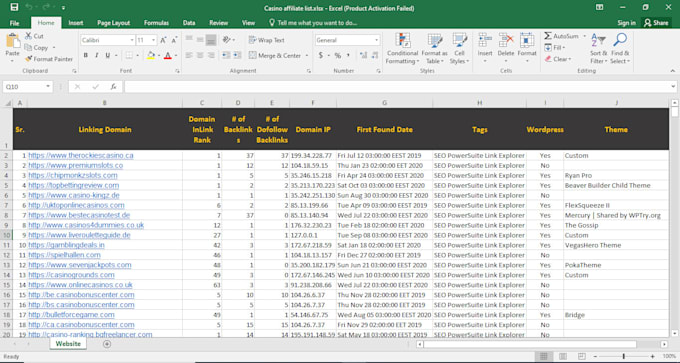Click the Tell me what you want box
Image resolution: width=680 pixels, height=363 pixels.
click(313, 23)
